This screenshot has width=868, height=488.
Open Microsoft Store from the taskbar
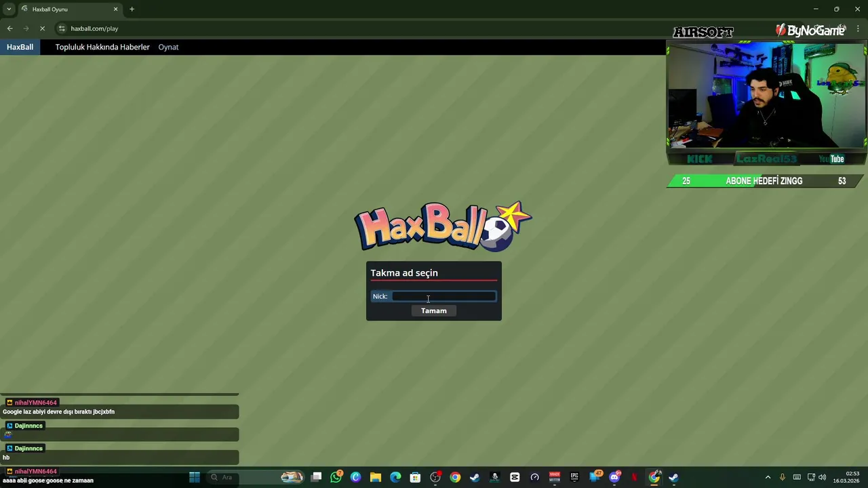tap(415, 477)
